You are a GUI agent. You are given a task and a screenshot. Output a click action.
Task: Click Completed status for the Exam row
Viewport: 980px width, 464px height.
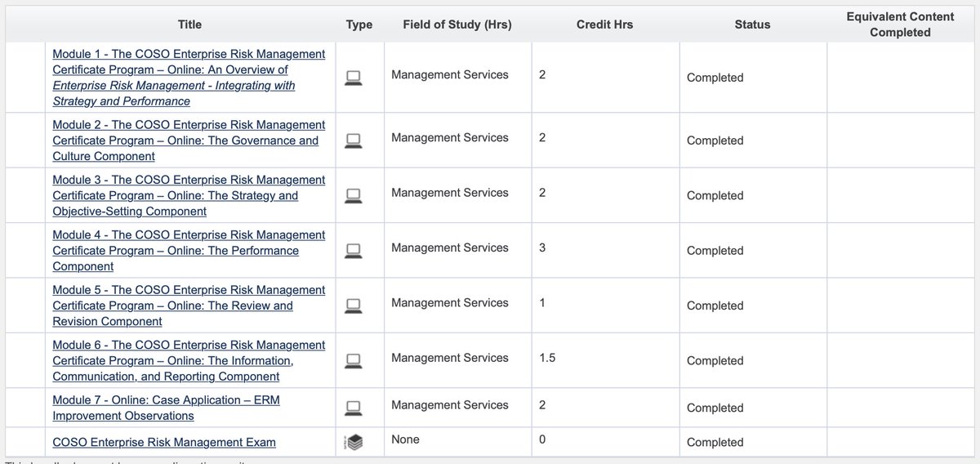pyautogui.click(x=715, y=442)
